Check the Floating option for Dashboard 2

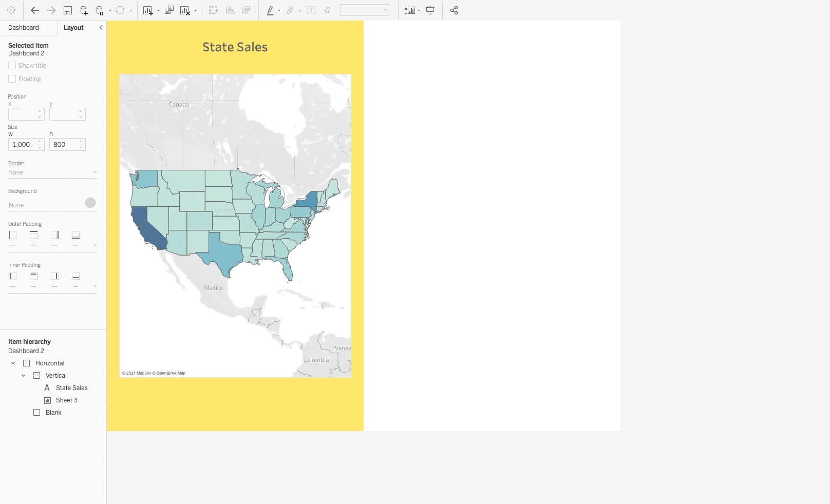coord(12,79)
